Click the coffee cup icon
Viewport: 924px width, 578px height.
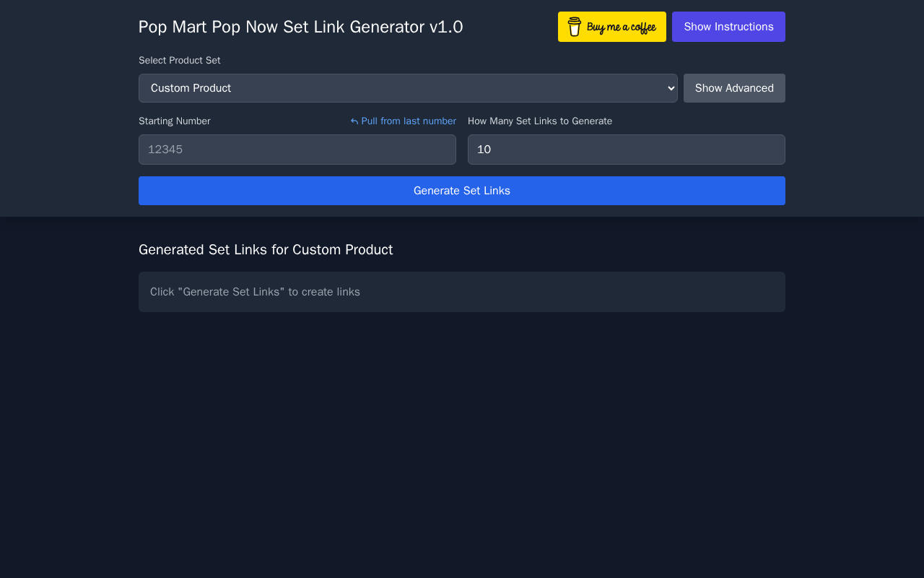pos(574,27)
